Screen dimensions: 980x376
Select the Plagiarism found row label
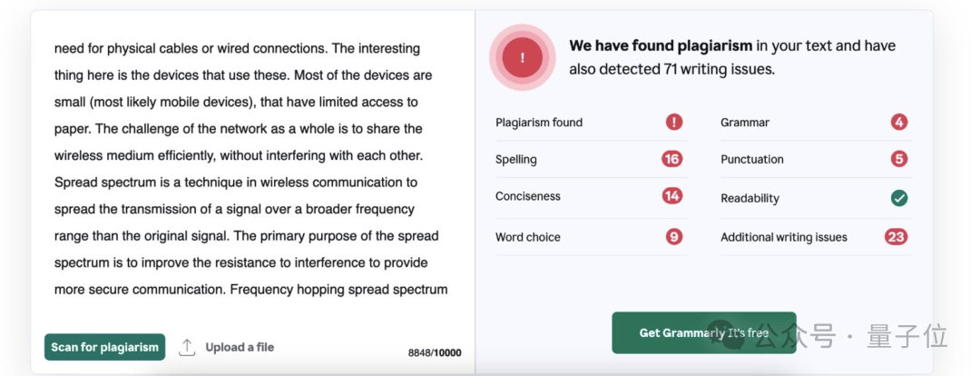539,123
